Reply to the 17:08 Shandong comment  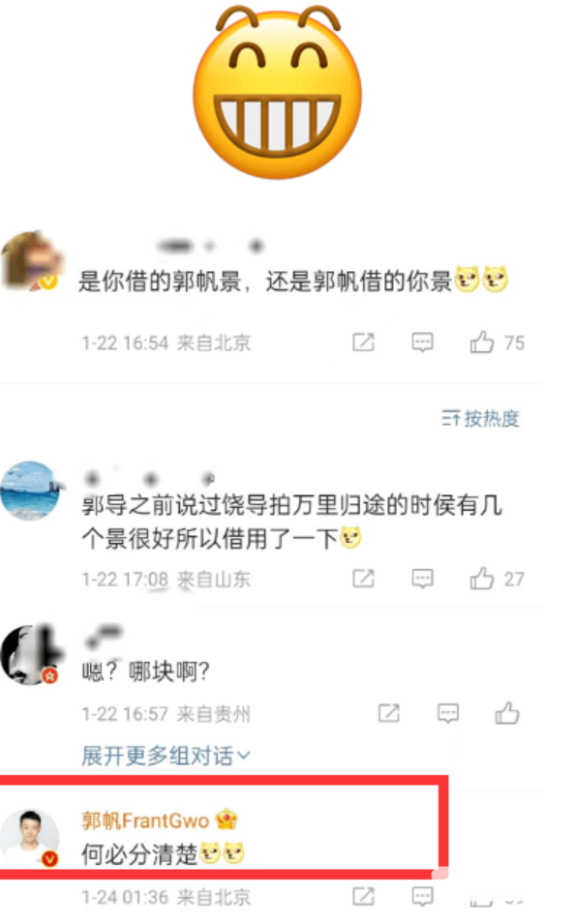coord(422,578)
